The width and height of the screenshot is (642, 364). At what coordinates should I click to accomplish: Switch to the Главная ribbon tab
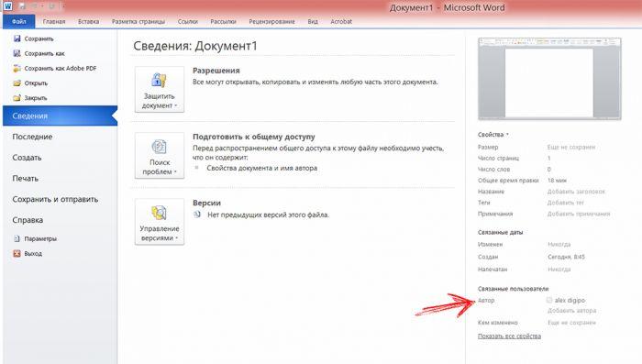point(54,22)
